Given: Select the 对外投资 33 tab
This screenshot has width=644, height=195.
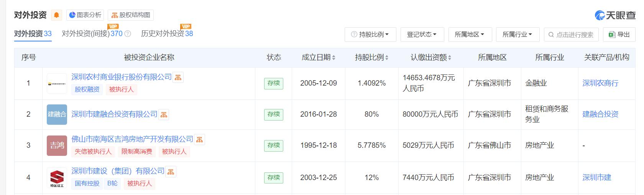Looking at the screenshot, I should click(x=33, y=34).
